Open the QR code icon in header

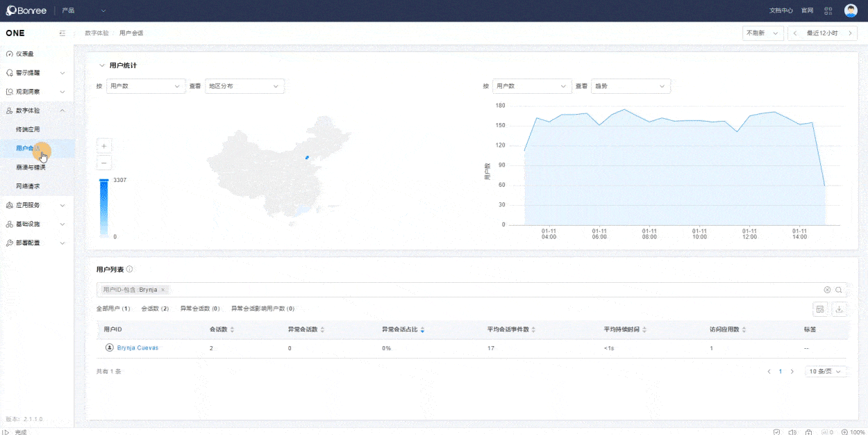pos(828,10)
